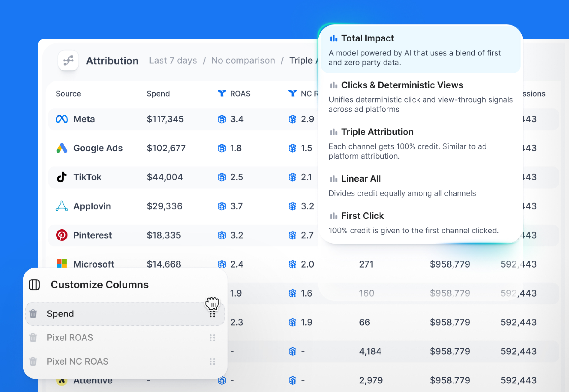Click the value 4,184 in the table
The height and width of the screenshot is (392, 569).
tap(370, 351)
